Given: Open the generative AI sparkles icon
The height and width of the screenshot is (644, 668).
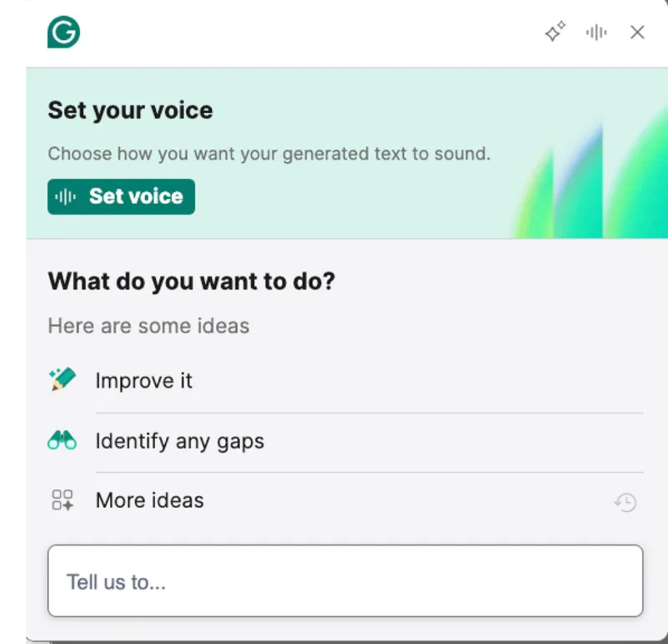Looking at the screenshot, I should [x=555, y=33].
